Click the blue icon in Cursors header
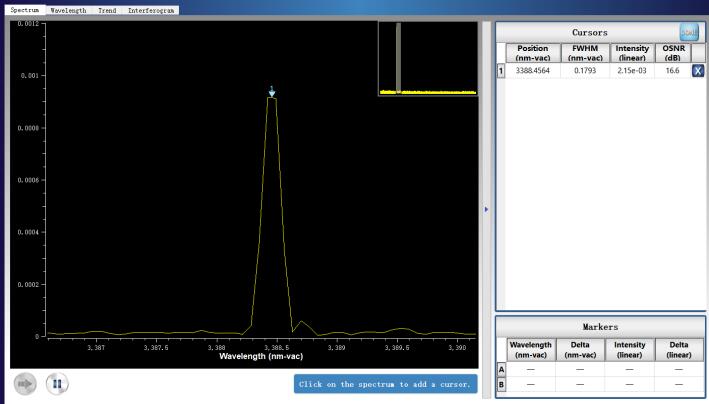Image resolution: width=709 pixels, height=404 pixels. click(690, 33)
